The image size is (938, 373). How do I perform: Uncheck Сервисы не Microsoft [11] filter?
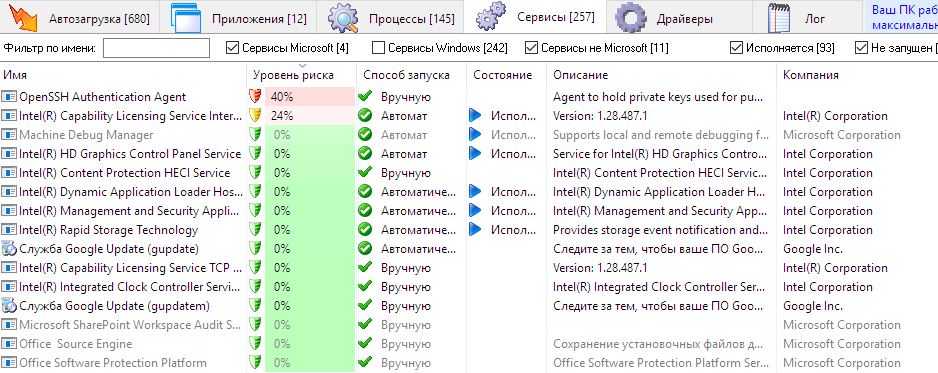pyautogui.click(x=531, y=48)
